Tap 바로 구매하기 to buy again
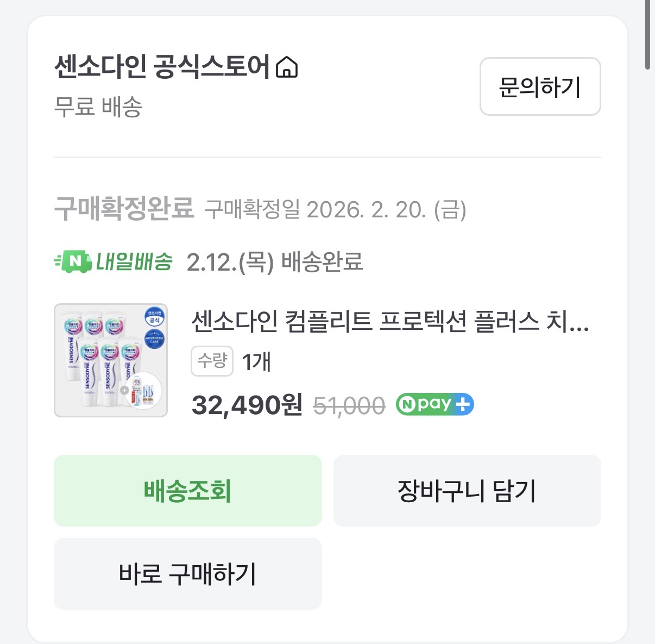This screenshot has height=644, width=655. (187, 573)
